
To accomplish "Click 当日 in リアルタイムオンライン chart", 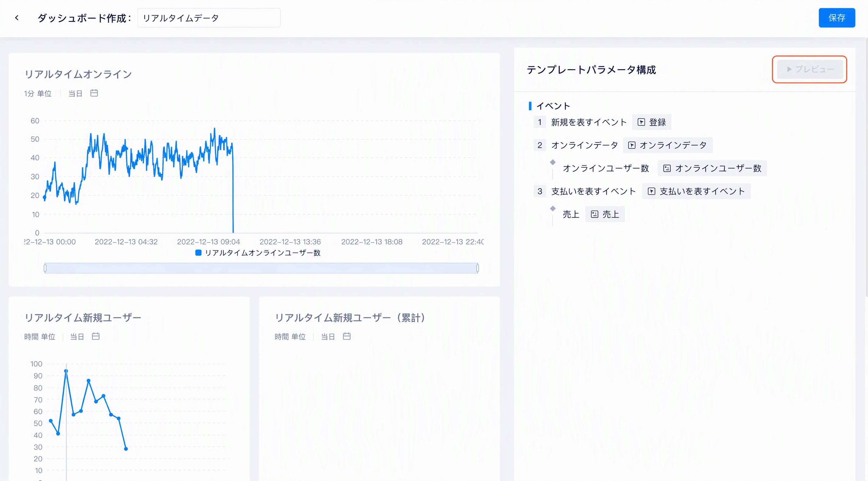I will point(76,93).
